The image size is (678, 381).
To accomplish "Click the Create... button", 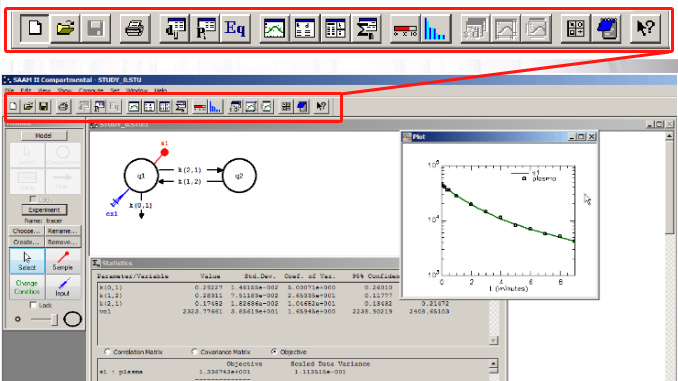I will [x=26, y=242].
